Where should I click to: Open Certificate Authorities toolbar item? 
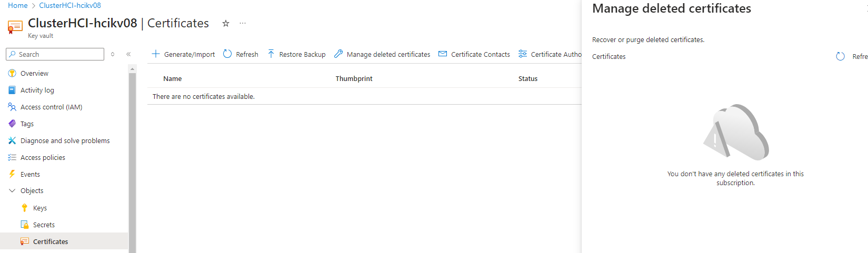click(x=550, y=54)
